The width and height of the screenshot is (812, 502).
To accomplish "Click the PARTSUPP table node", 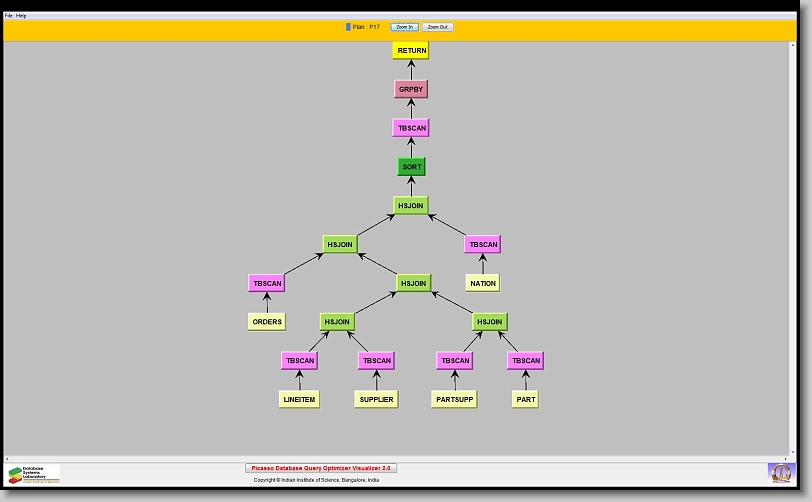I will [455, 399].
